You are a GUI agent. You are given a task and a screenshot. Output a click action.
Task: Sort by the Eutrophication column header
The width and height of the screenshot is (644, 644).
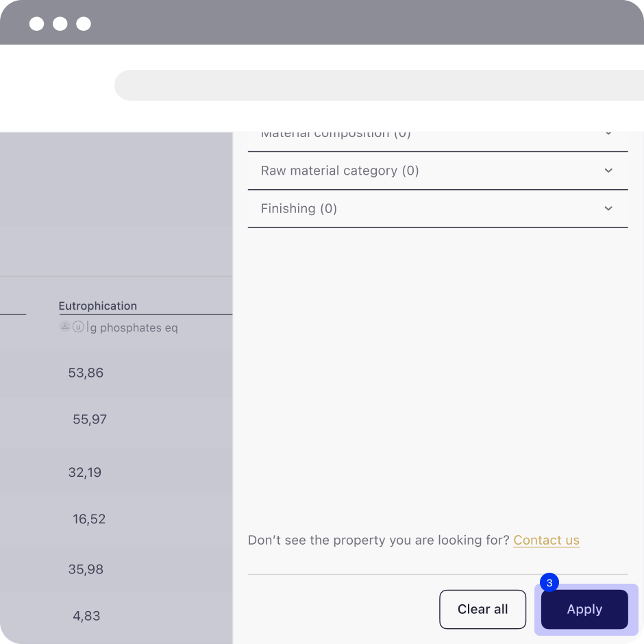pyautogui.click(x=98, y=306)
